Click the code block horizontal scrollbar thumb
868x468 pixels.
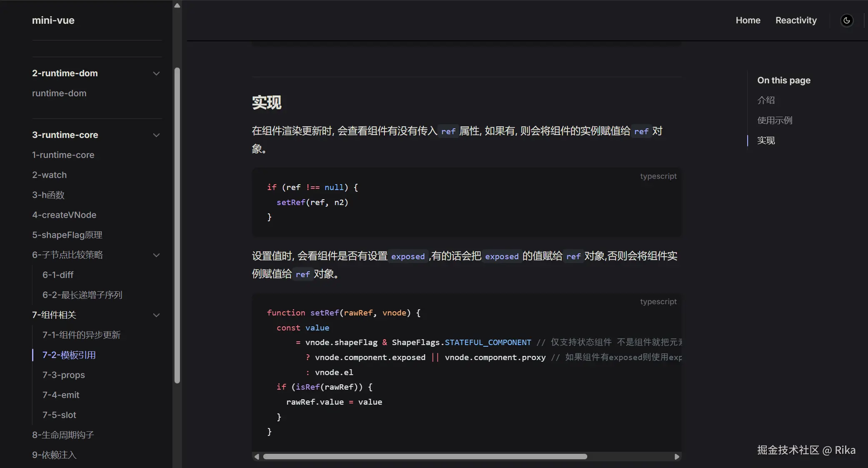pyautogui.click(x=425, y=457)
